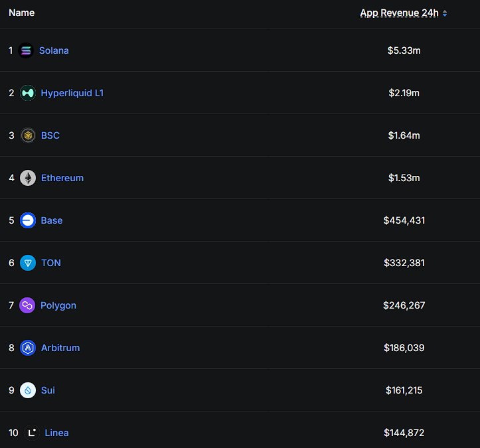Open the Linea chain link
Screen dimensions: 480x448
(56, 433)
